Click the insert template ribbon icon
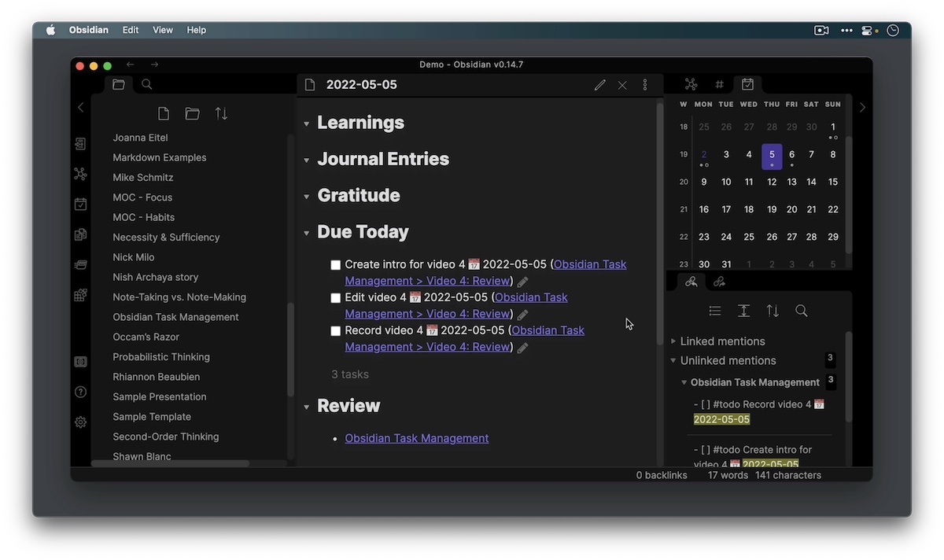The width and height of the screenshot is (944, 560). (80, 234)
